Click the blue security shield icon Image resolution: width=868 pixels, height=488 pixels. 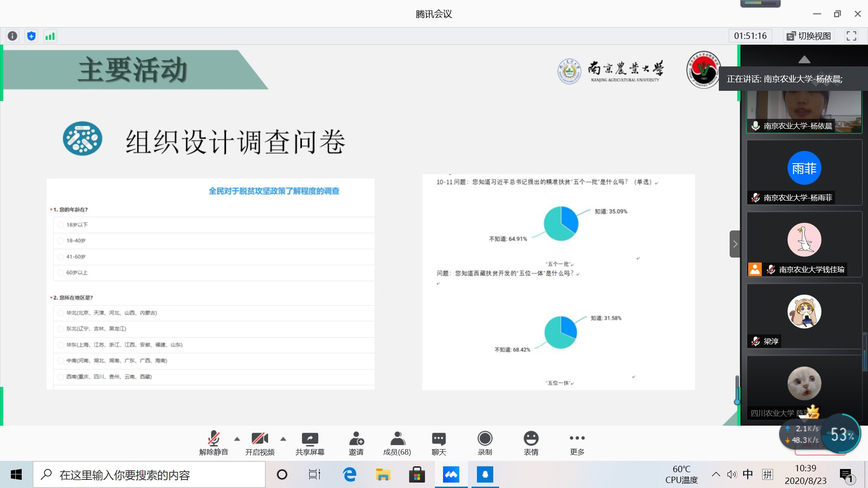[x=31, y=36]
